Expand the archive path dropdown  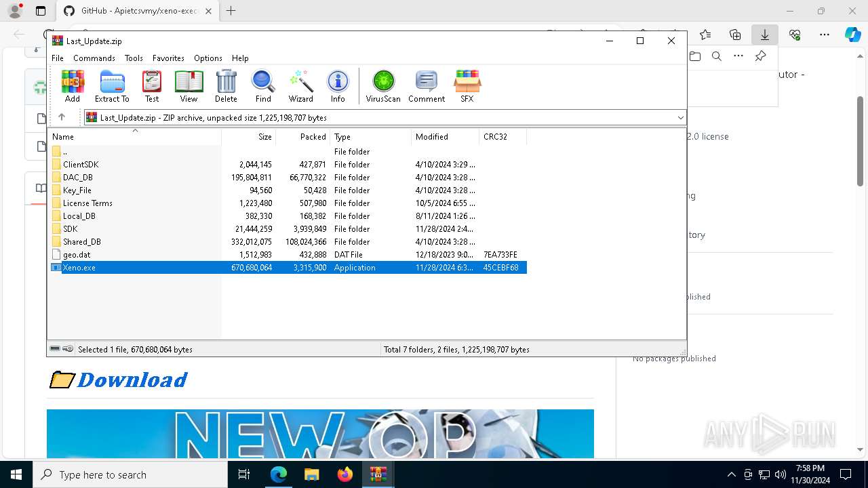click(680, 117)
